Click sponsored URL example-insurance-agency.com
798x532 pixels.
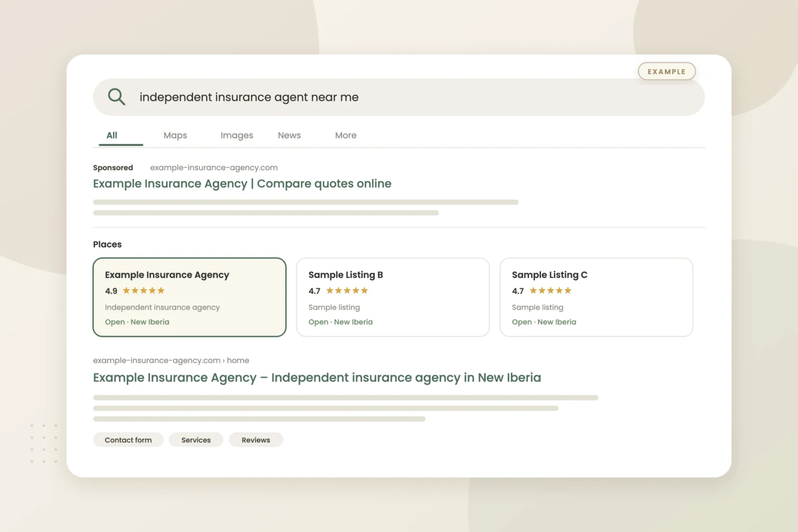(214, 167)
